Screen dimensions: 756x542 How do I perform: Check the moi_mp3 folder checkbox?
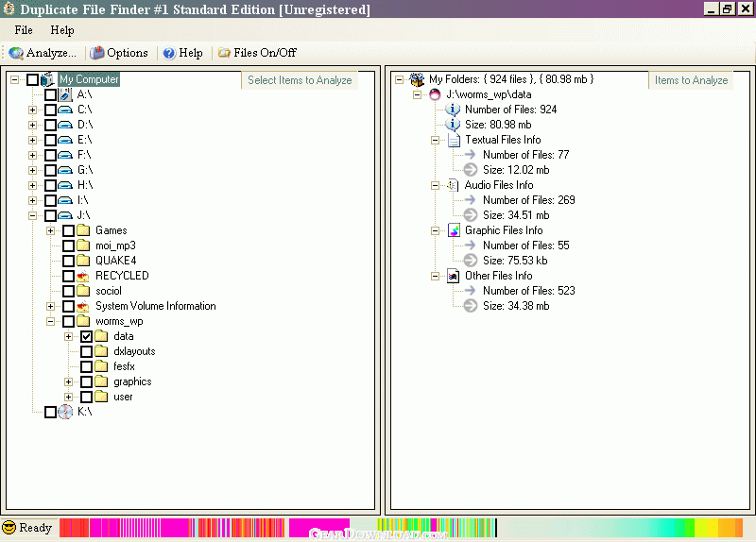[x=68, y=246]
